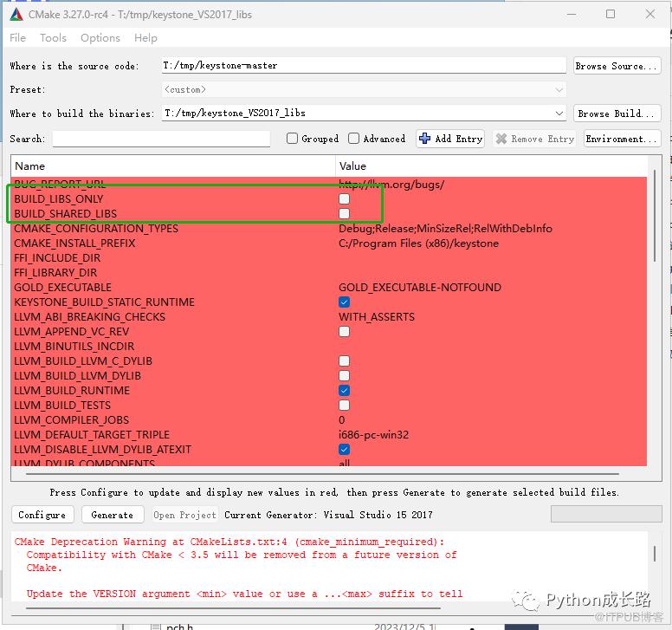The height and width of the screenshot is (630, 672).
Task: Click Debug;Release;MinSizeRel;RelWithDebInfo value
Action: pyautogui.click(x=445, y=229)
